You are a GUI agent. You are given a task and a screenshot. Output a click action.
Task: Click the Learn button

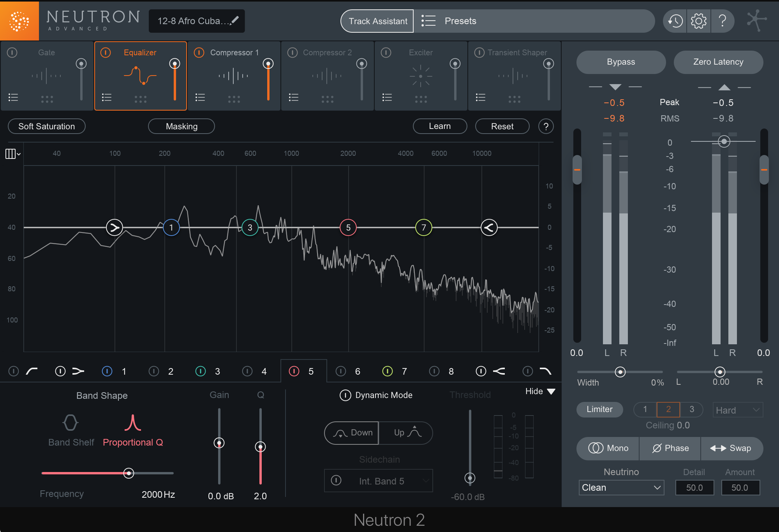pos(440,126)
